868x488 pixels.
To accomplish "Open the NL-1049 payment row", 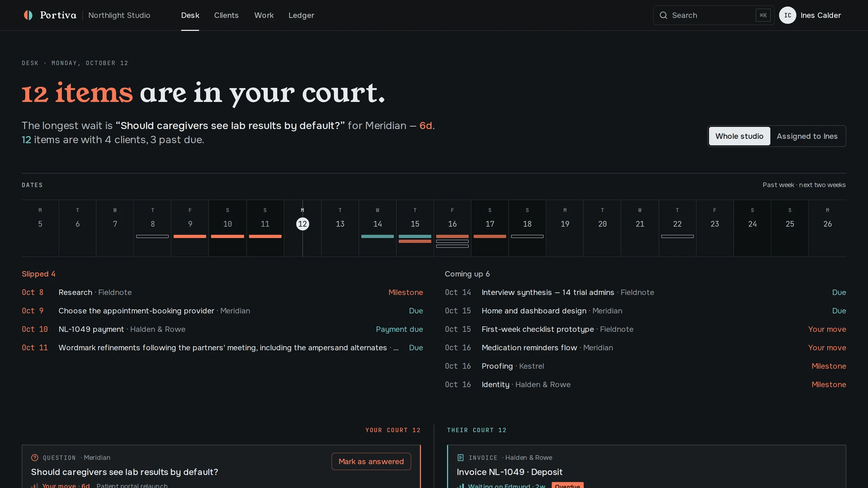I will 222,329.
